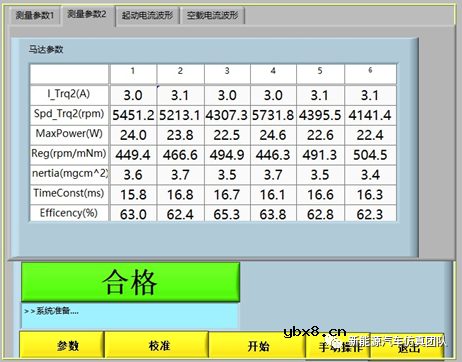This screenshot has width=462, height=362.
Task: Click the yellow 参数 button
Action: (x=62, y=345)
